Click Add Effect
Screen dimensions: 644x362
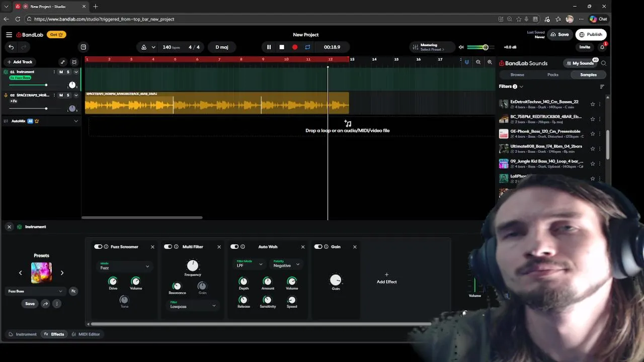pos(386,279)
